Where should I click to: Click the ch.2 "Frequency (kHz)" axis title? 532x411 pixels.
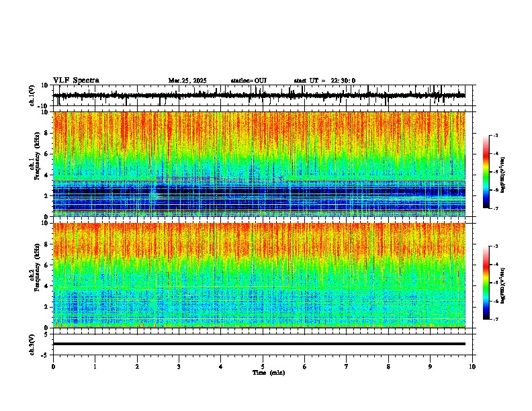tap(37, 267)
